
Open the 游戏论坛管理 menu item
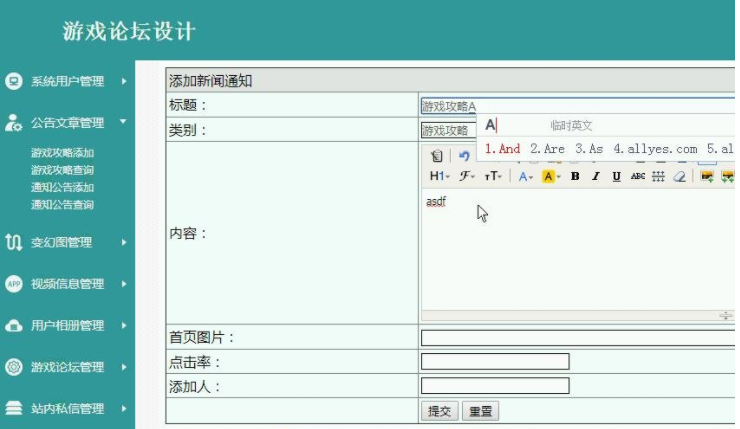click(x=67, y=367)
